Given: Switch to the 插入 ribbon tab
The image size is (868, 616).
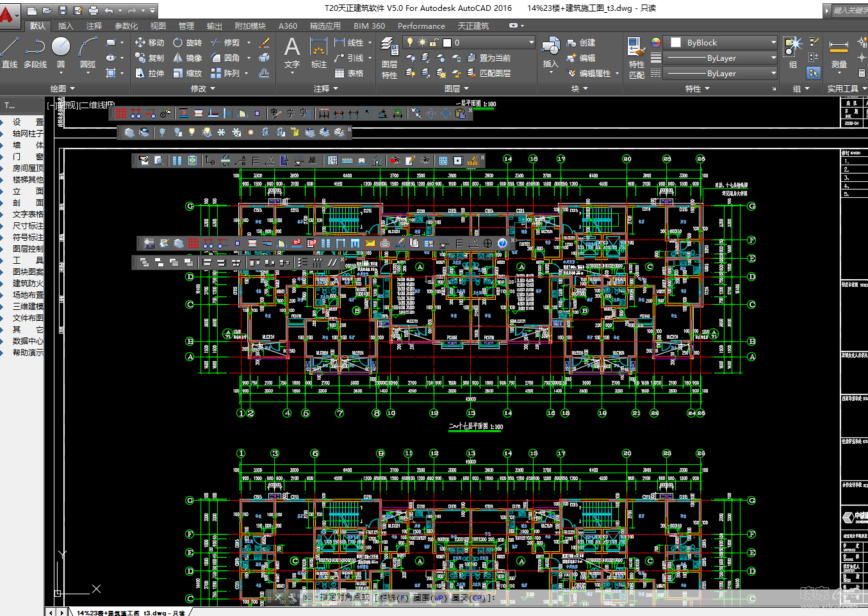Looking at the screenshot, I should (65, 26).
